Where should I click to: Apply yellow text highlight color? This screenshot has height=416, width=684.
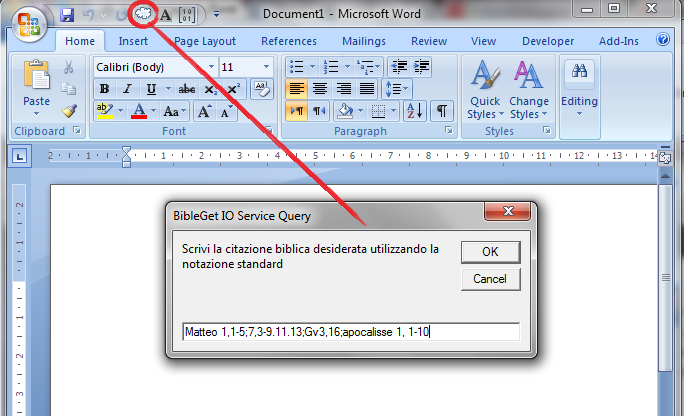tap(105, 111)
